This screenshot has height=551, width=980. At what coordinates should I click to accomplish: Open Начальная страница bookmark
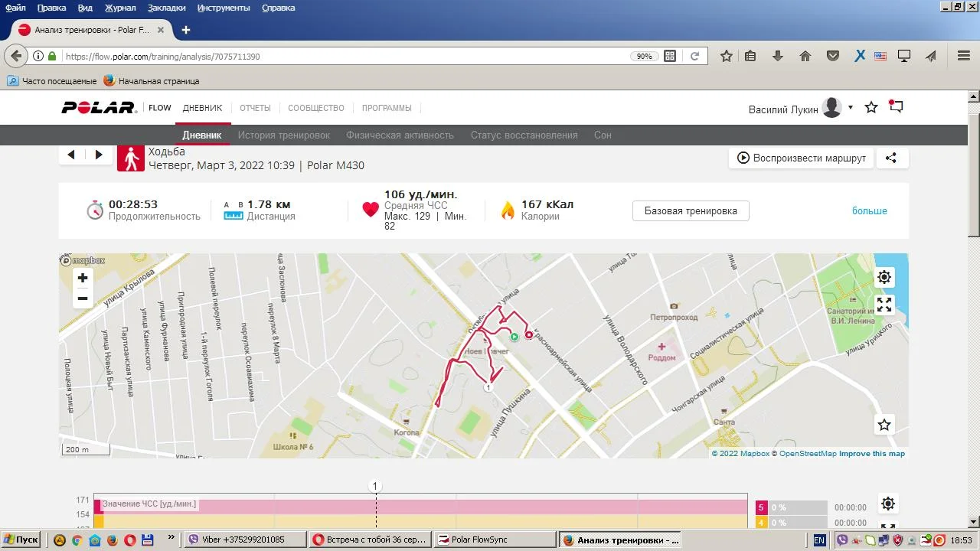coord(152,81)
